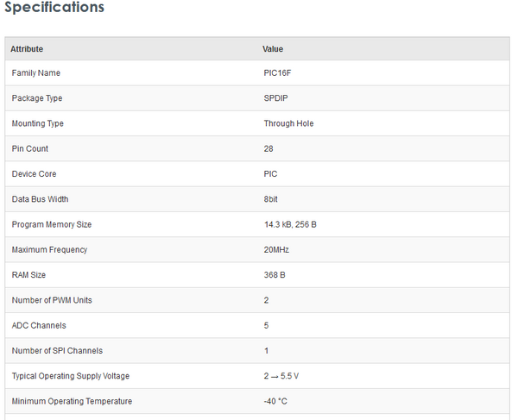Click the SPDIP package value
The width and height of the screenshot is (518, 420).
[278, 98]
